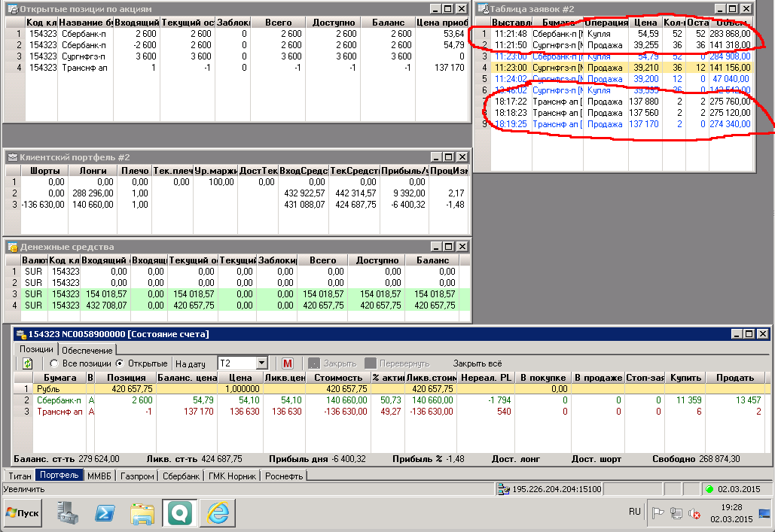
Task: Open File Explorer from the taskbar
Action: tap(142, 513)
